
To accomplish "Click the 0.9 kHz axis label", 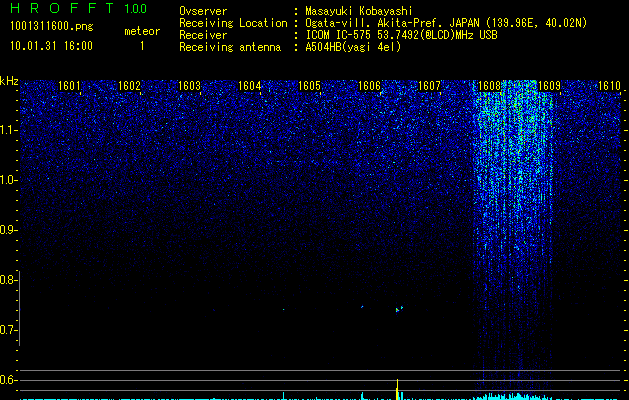I will point(7,230).
